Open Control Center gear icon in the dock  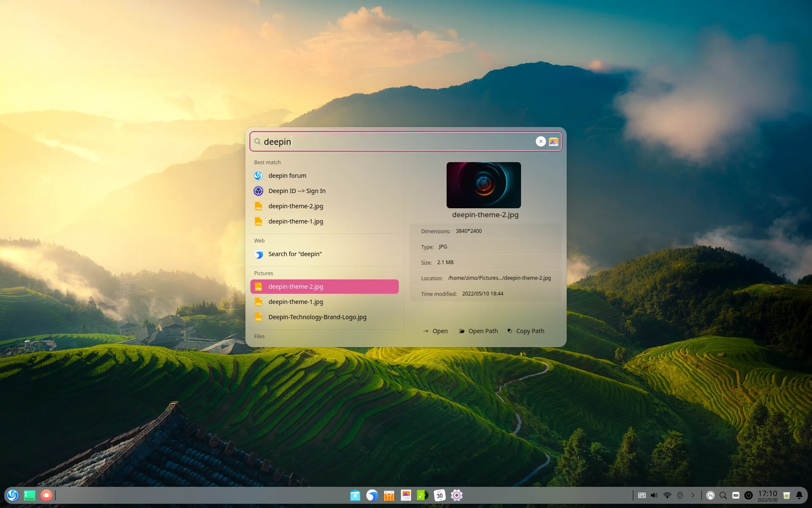456,495
